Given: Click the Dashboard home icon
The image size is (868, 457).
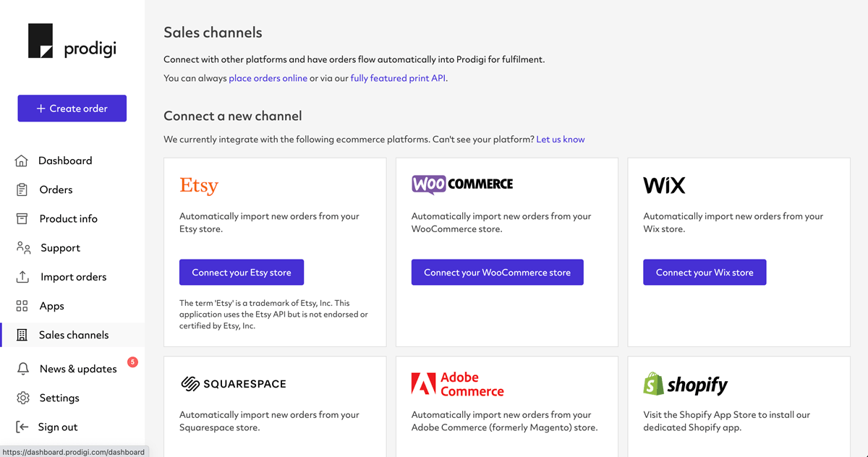Looking at the screenshot, I should 22,161.
